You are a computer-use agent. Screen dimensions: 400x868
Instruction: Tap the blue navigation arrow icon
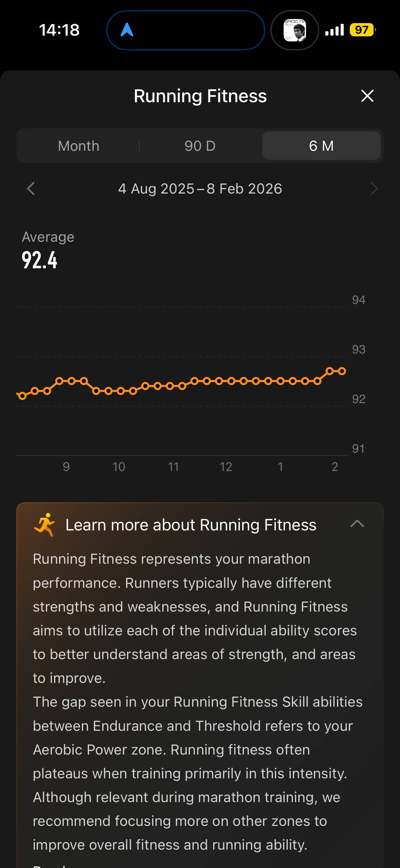[127, 30]
